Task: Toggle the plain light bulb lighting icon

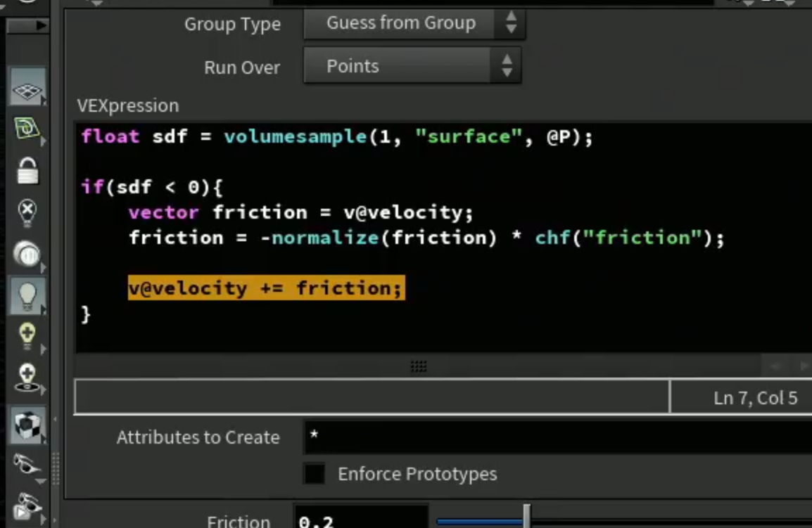Action: pos(27,296)
